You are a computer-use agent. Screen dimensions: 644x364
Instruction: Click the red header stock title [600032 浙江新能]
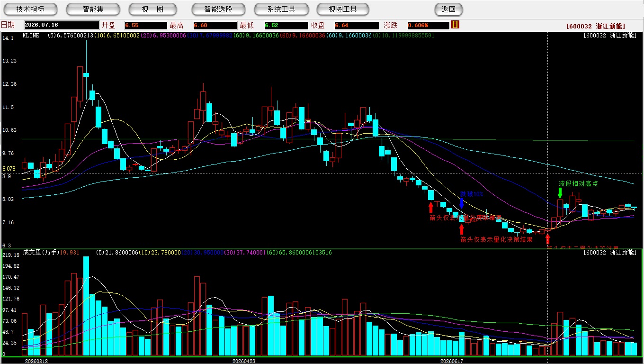[595, 26]
